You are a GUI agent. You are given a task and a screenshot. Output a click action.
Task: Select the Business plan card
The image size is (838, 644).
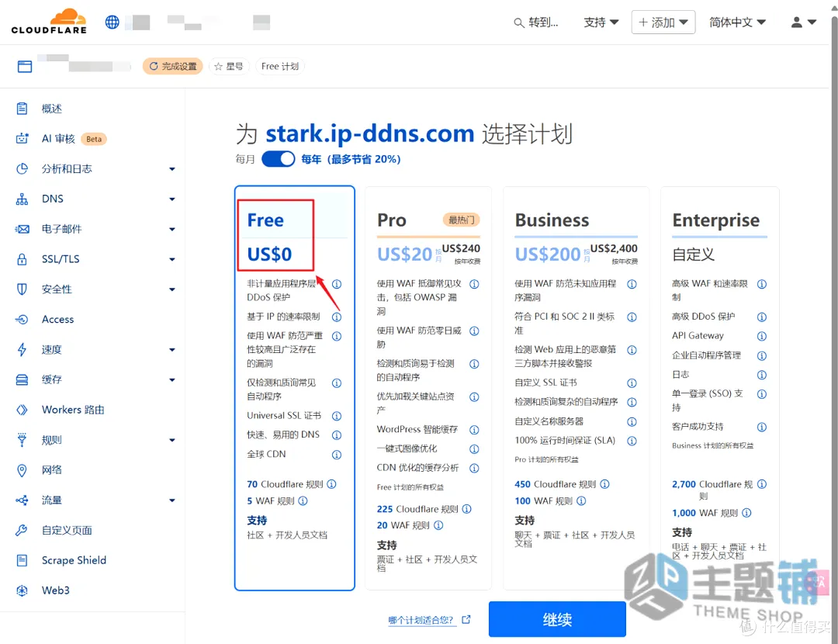click(x=576, y=388)
